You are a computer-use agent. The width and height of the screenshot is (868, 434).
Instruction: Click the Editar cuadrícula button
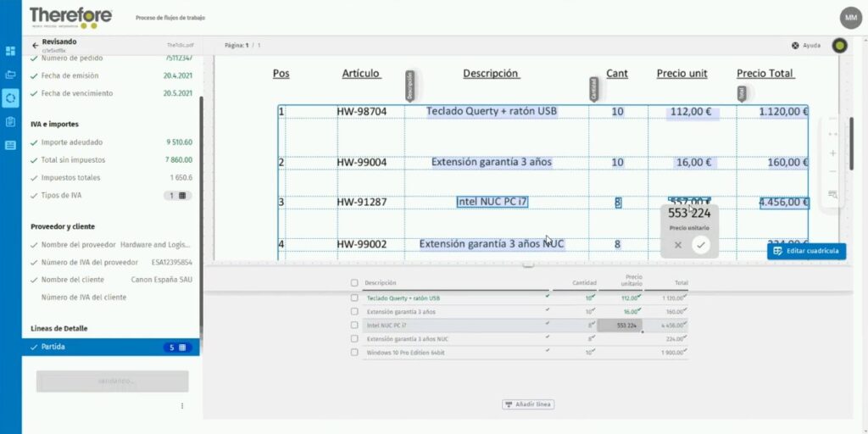(x=806, y=251)
